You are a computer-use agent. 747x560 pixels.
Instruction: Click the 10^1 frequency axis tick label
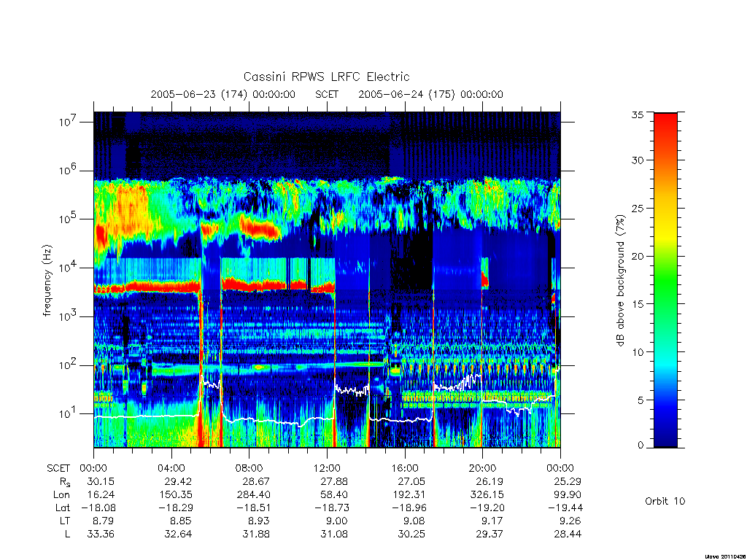tap(68, 413)
